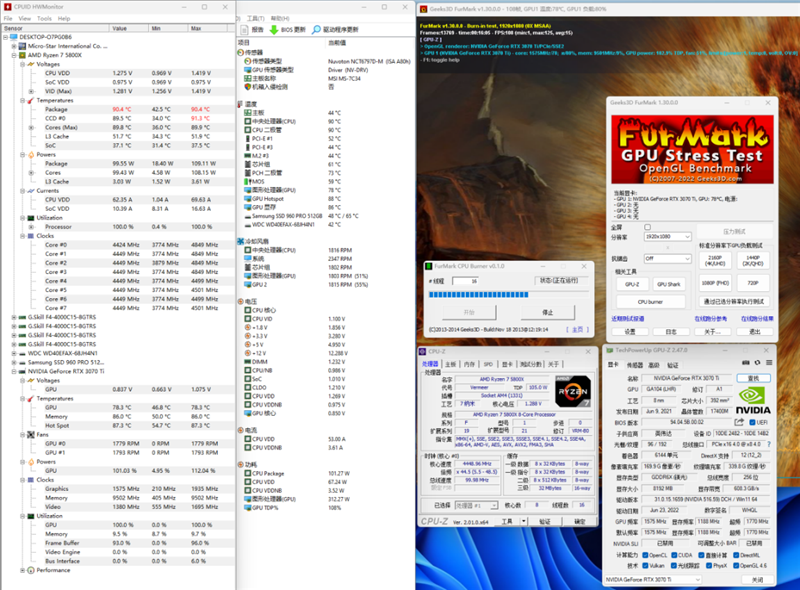The width and height of the screenshot is (800, 590).
Task: Open the CPU-Z processor selection dropdown
Action: point(476,505)
